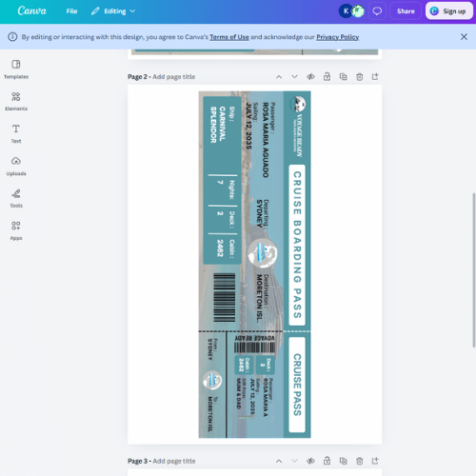Toggle Page 2 visibility with the hide icon
This screenshot has width=476, height=476.
coord(310,77)
